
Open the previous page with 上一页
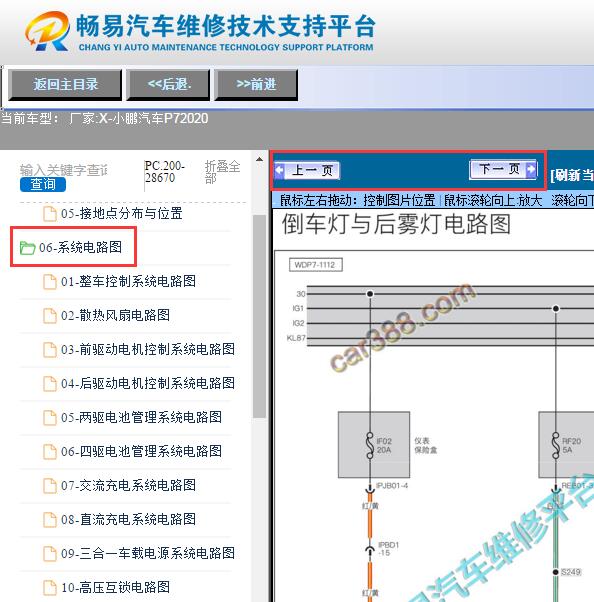click(307, 170)
